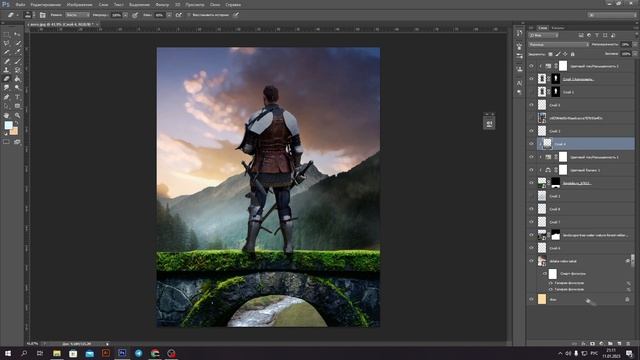640x360 pixels.
Task: Open Telegram from the taskbar
Action: (x=138, y=353)
